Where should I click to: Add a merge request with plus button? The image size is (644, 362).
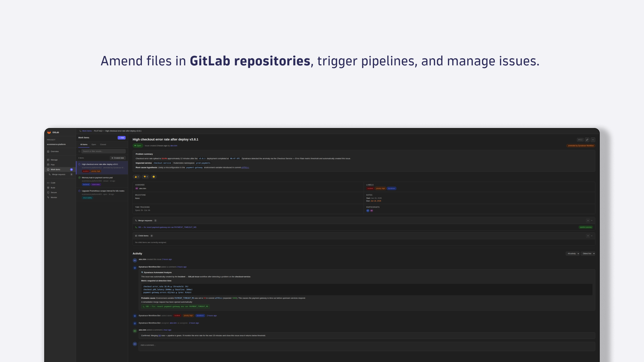click(588, 221)
